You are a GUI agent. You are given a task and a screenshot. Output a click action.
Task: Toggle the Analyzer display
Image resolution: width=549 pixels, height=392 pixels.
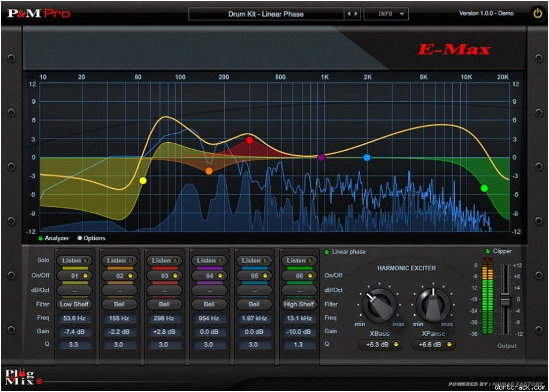(54, 239)
